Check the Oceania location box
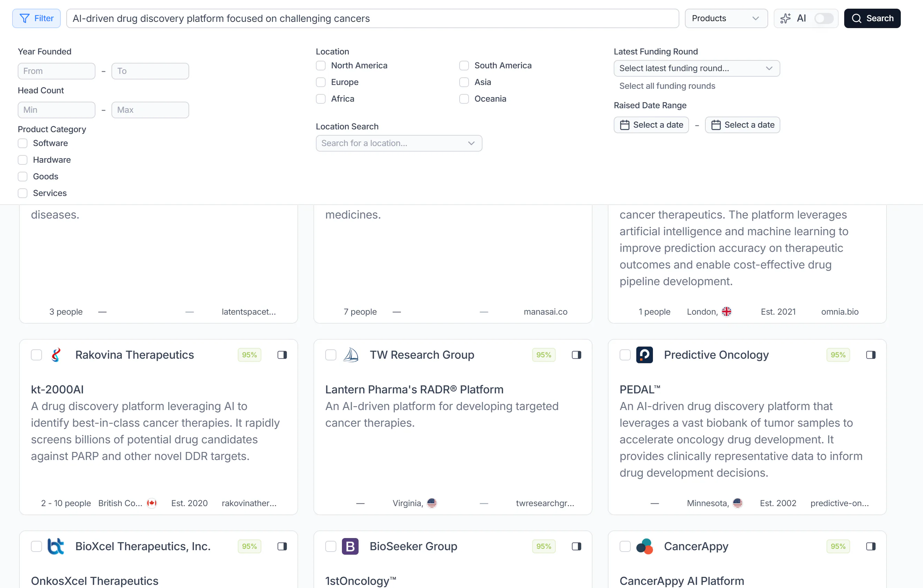 pos(464,99)
